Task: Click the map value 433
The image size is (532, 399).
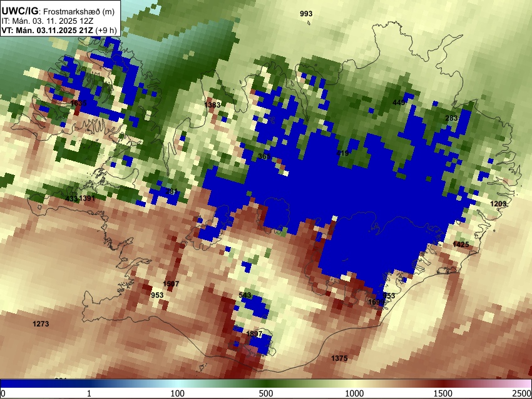Action: 71,198
